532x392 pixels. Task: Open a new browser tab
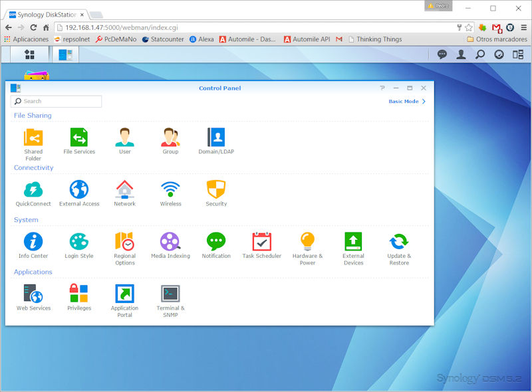point(96,15)
